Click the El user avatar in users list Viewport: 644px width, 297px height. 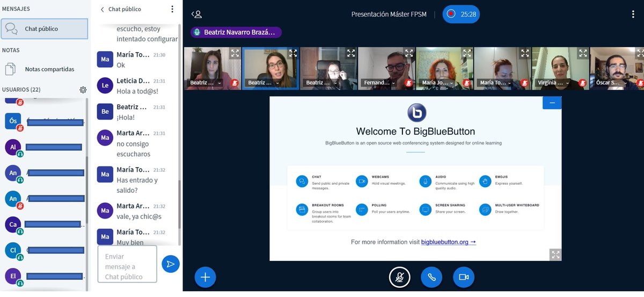[x=13, y=277]
